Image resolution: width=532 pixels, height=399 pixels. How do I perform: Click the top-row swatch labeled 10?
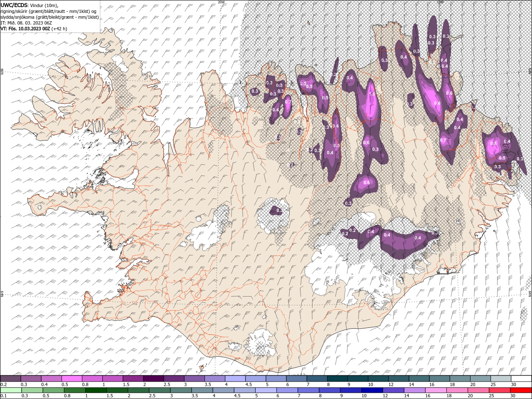378,379
